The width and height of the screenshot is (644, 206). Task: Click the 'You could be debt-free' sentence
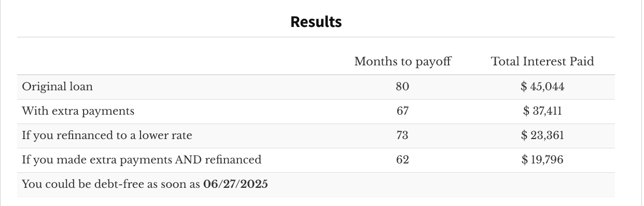(145, 184)
